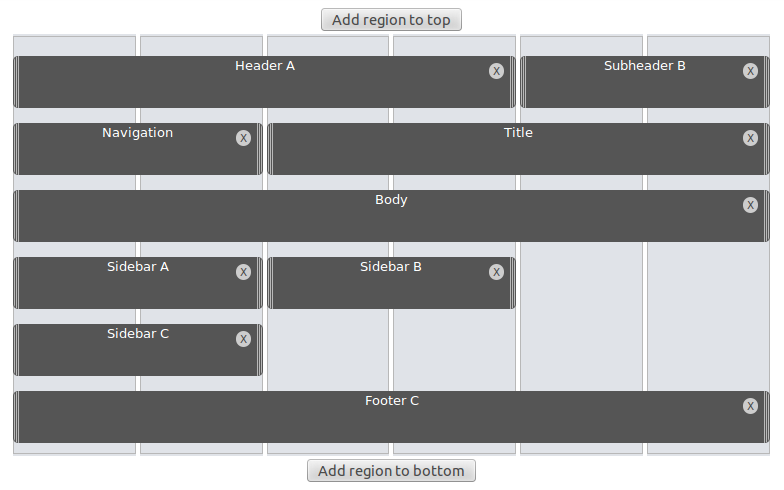Select the Header A region block
Screen dimensions: 784x490
264,82
